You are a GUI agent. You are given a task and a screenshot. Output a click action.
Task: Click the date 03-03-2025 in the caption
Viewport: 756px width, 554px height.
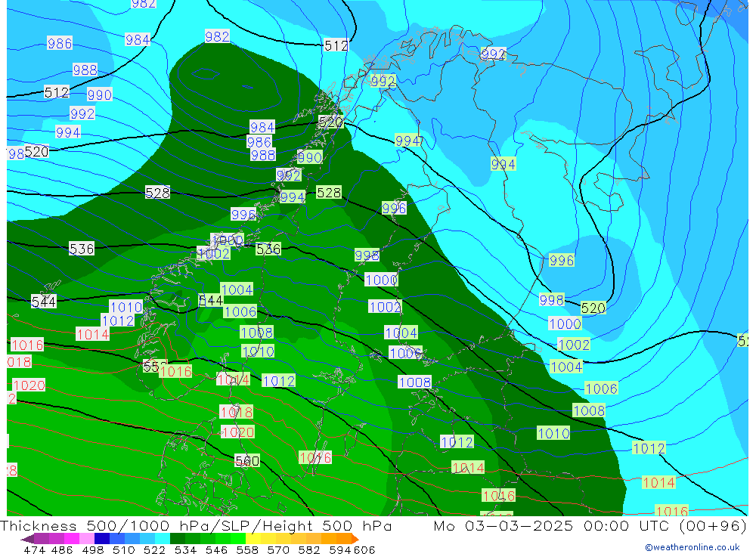click(519, 525)
